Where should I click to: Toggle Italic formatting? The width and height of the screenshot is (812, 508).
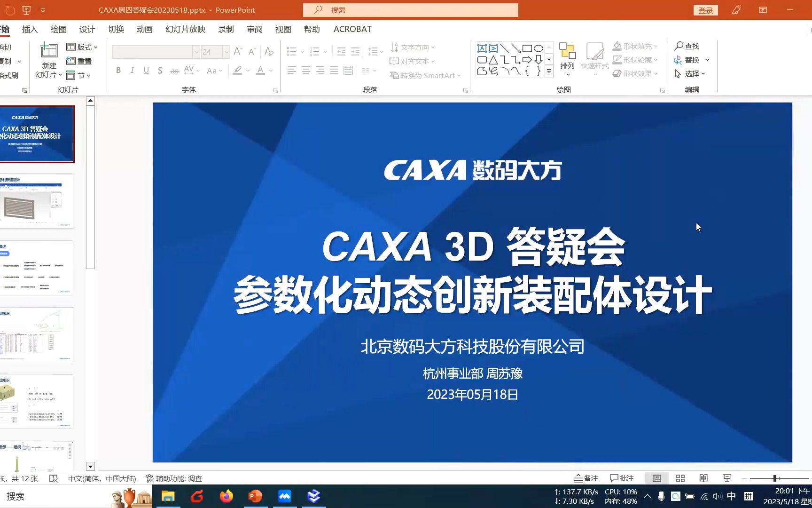tap(133, 70)
